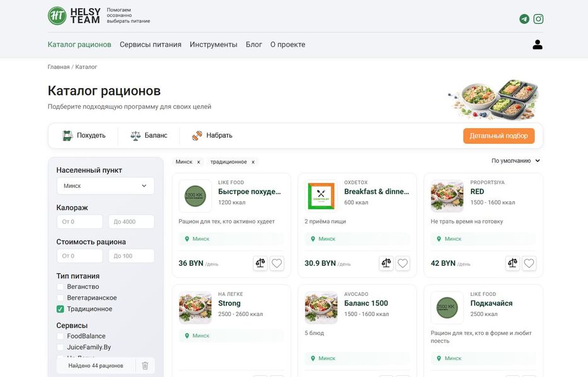Screen dimensions: 588x377
Task: Open the user account profile icon
Action: (x=537, y=45)
